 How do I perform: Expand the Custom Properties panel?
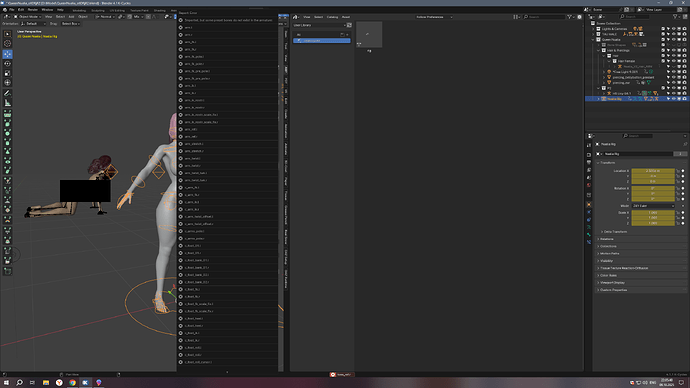[642, 290]
